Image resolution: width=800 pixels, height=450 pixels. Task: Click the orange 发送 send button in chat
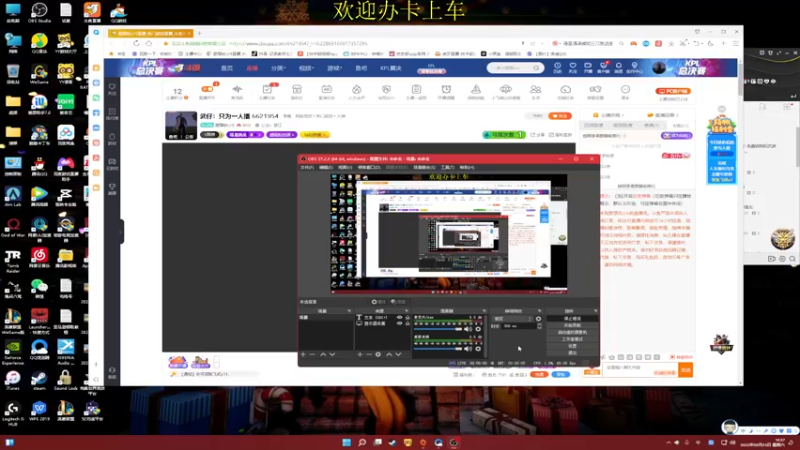pos(686,370)
